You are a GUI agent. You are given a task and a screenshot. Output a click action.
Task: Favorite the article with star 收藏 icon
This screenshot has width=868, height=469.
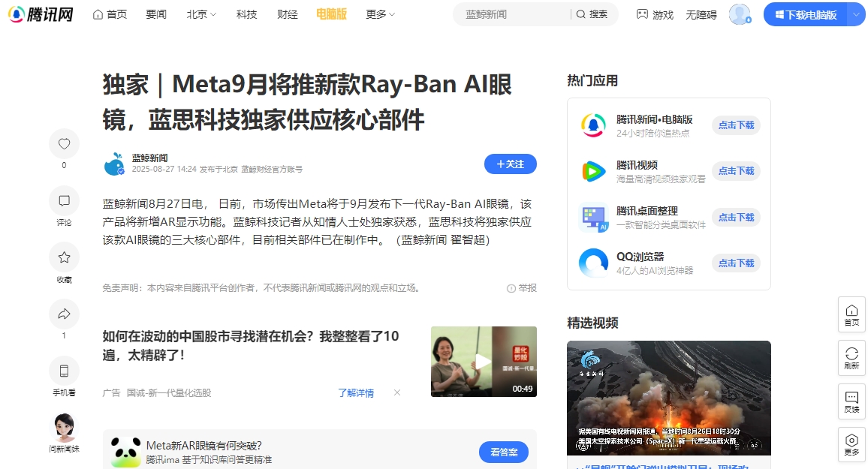pyautogui.click(x=65, y=257)
